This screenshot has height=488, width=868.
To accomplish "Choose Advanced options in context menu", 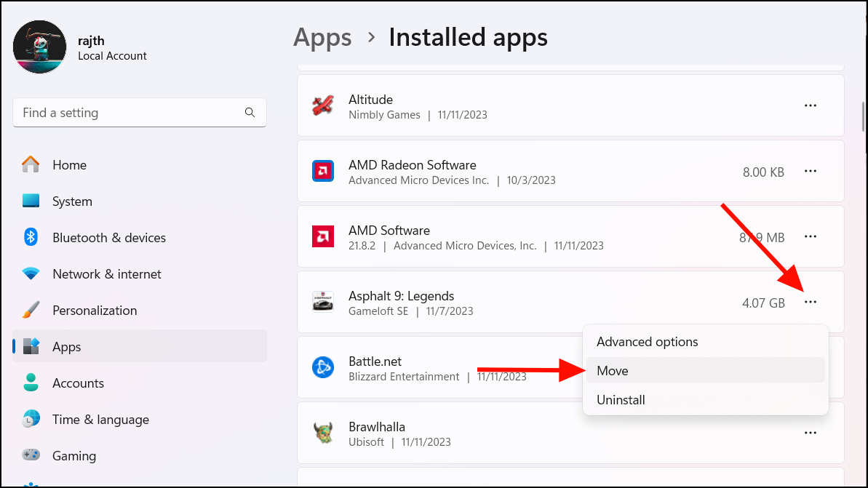I will [x=705, y=341].
